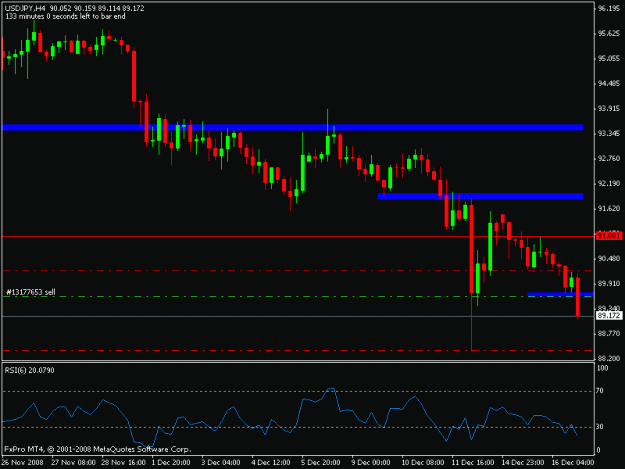The width and height of the screenshot is (625, 469).
Task: Click the RSI 70 level label
Action: 600,391
